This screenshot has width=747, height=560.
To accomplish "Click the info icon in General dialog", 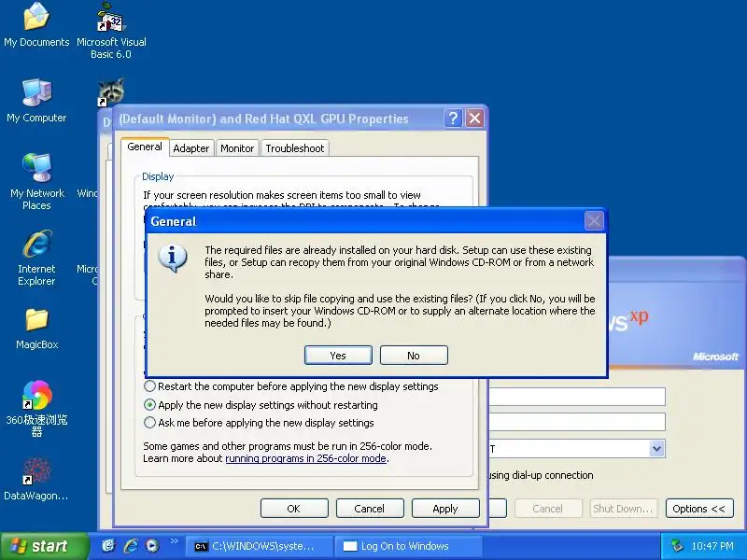I will (x=172, y=258).
